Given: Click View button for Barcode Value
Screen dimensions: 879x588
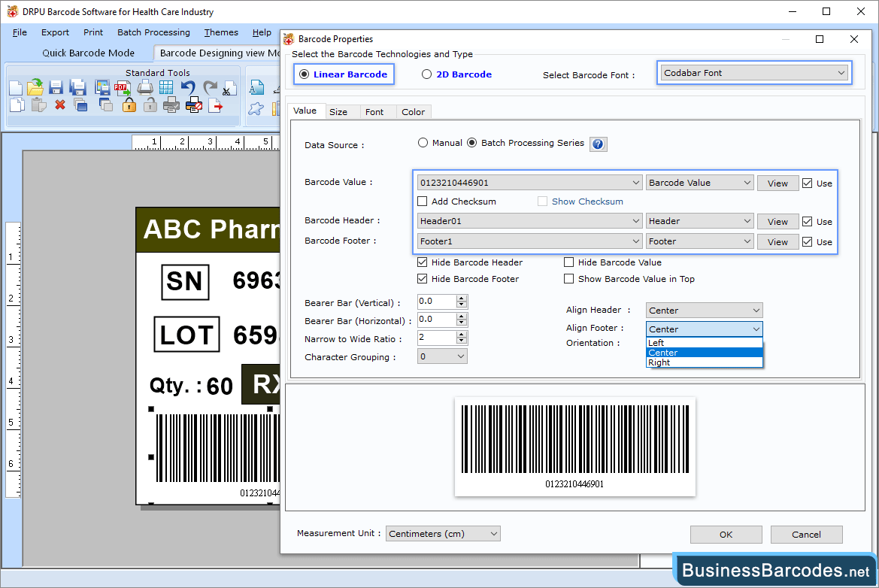Looking at the screenshot, I should click(777, 183).
